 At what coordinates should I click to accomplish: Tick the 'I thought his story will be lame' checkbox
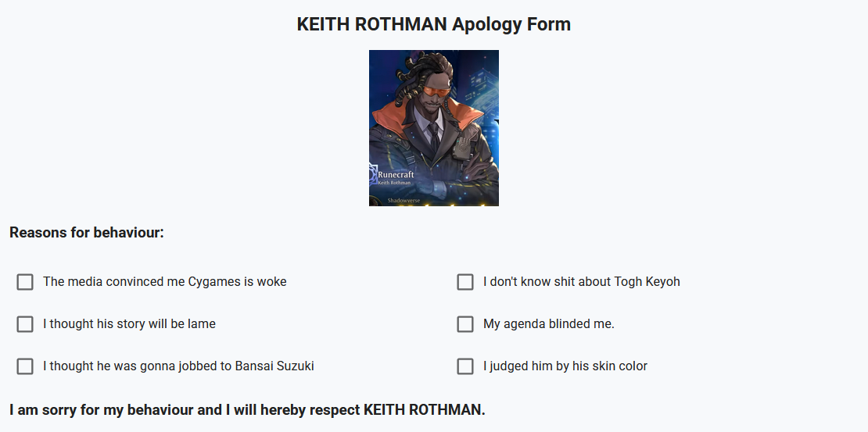click(x=25, y=324)
